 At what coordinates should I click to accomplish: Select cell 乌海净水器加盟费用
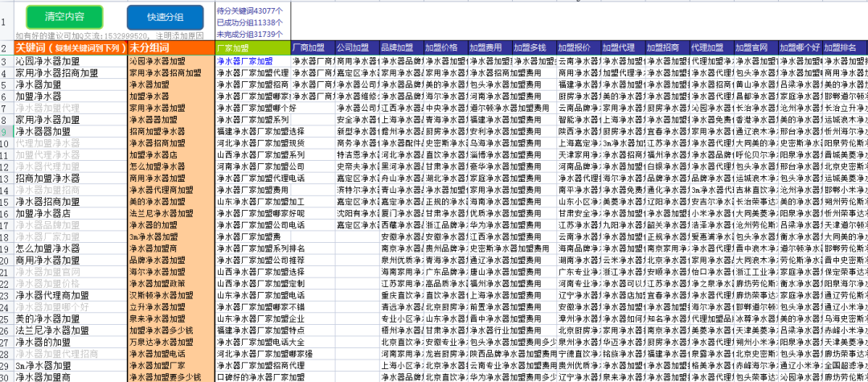tap(506, 143)
